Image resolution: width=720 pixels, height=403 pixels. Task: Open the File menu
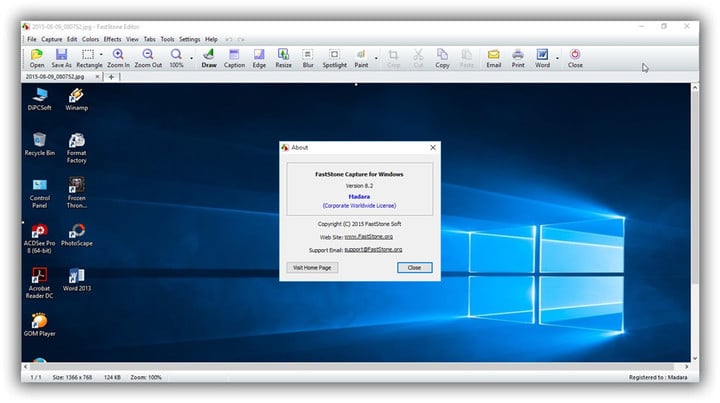[32, 39]
